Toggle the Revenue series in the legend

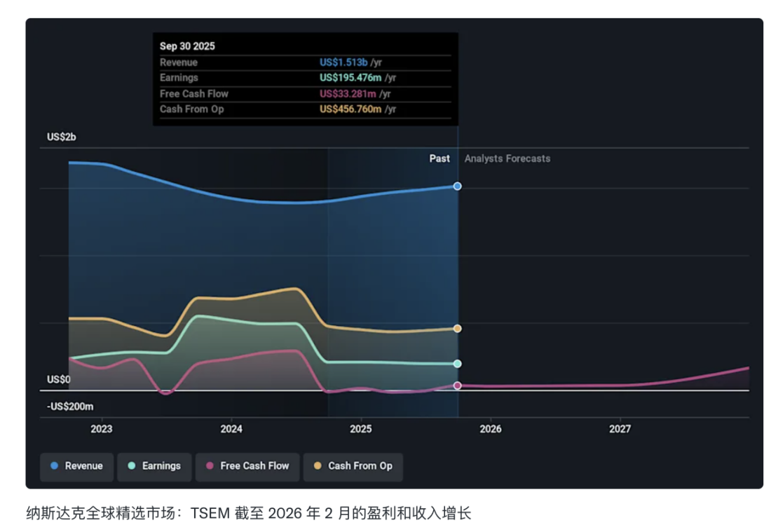click(x=76, y=466)
